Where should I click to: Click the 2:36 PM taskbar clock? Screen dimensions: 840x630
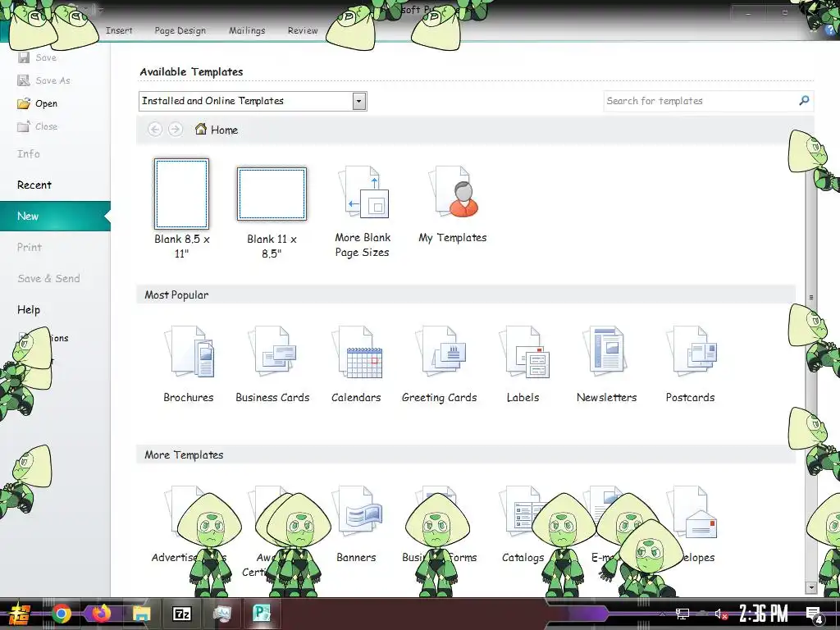tap(763, 614)
